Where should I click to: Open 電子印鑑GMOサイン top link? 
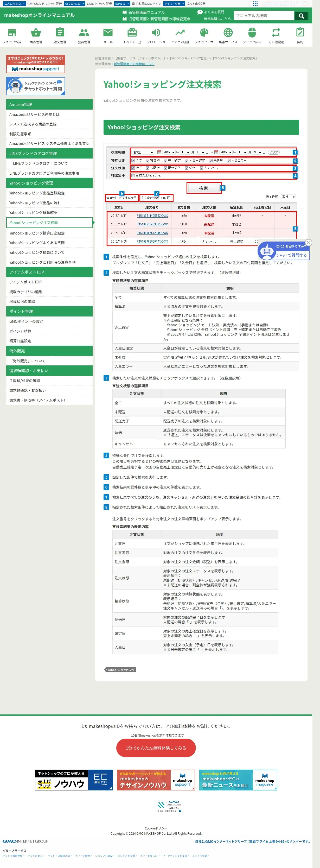[x=146, y=4]
